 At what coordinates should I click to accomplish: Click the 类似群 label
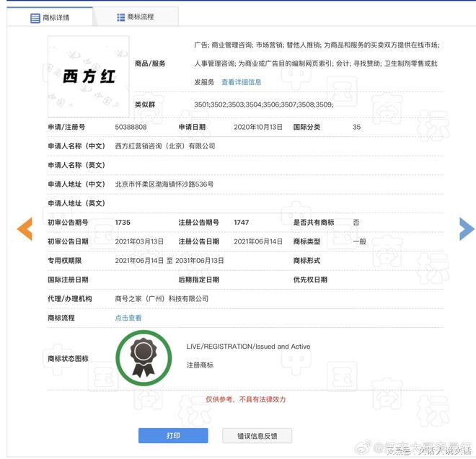[x=145, y=104]
